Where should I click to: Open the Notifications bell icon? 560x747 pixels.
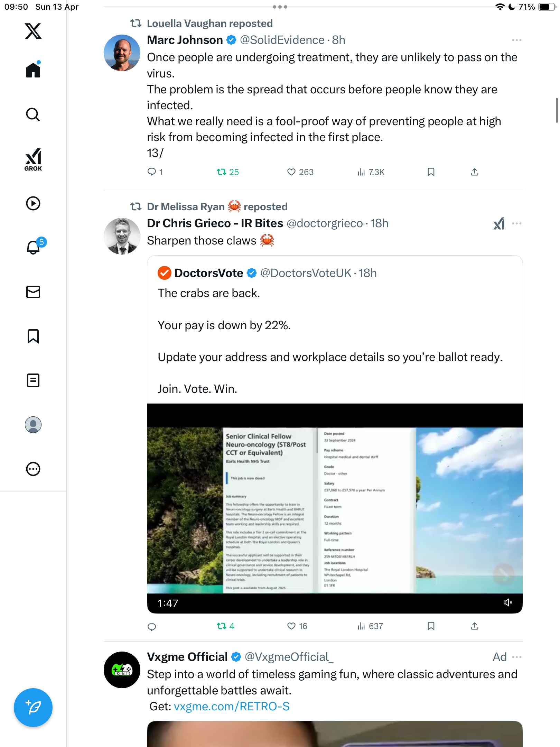tap(34, 247)
